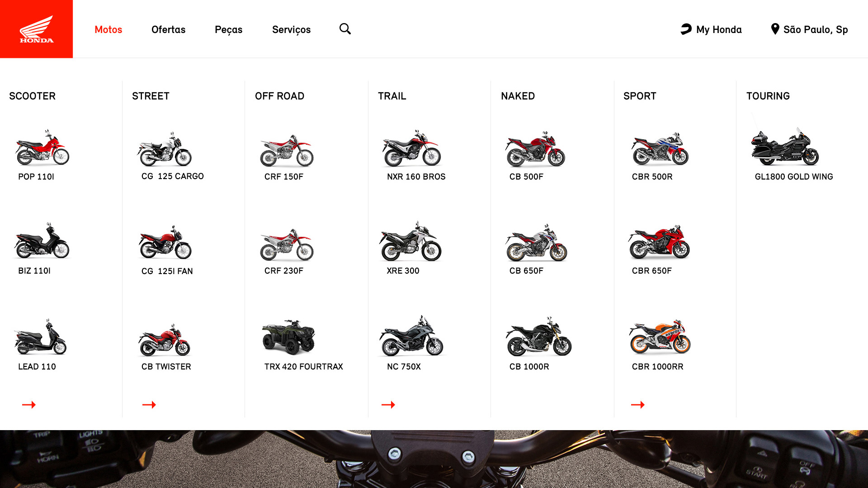Click the XRE 300 label

[x=403, y=271]
